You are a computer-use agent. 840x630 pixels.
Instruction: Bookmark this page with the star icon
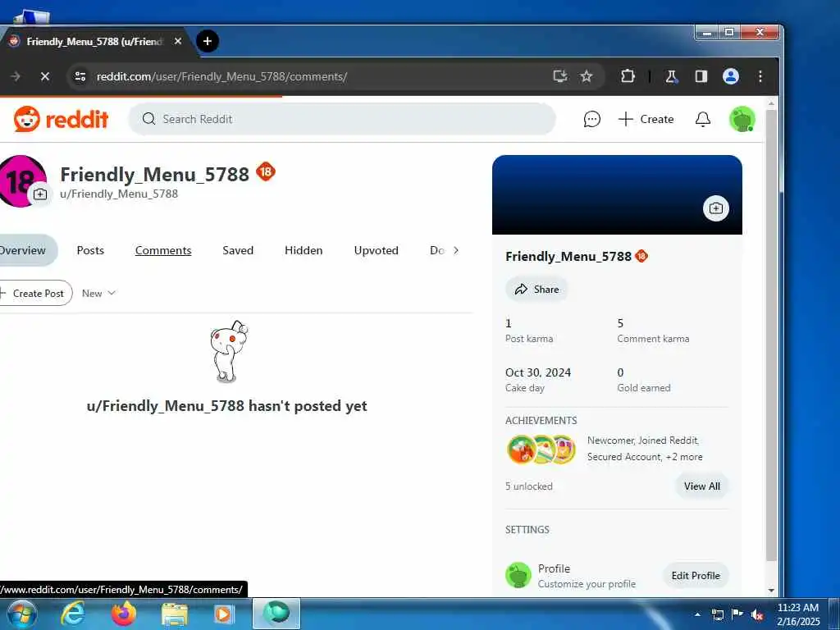point(587,76)
